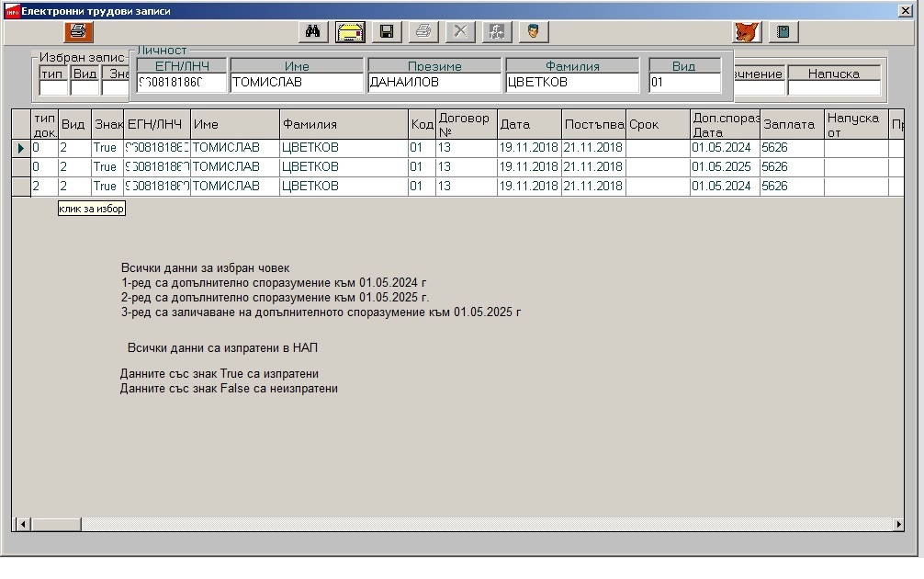Click the Напуска от column header
Viewport: 924px width, 579px height.
pyautogui.click(x=856, y=124)
